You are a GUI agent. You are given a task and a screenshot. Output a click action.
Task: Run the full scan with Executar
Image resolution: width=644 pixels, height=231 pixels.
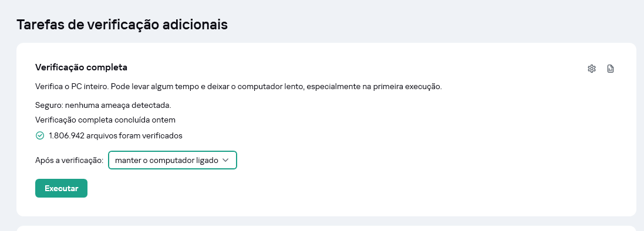(61, 188)
